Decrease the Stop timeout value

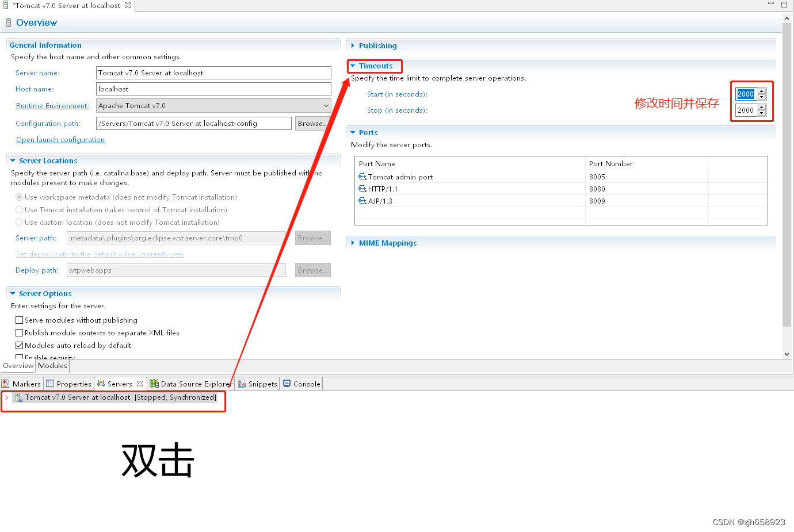click(762, 113)
